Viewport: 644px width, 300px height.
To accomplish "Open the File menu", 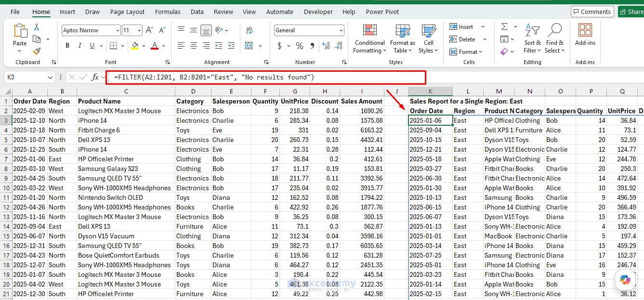I will point(15,12).
